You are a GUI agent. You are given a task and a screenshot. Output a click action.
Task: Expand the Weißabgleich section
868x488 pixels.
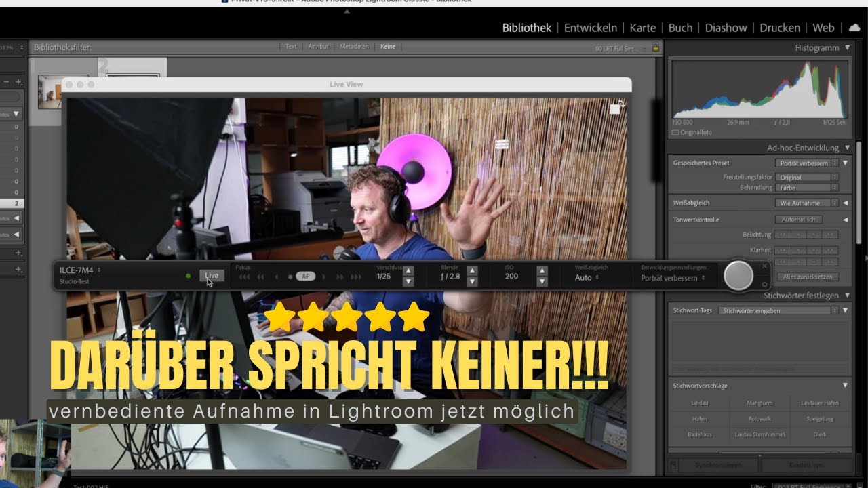coord(845,203)
